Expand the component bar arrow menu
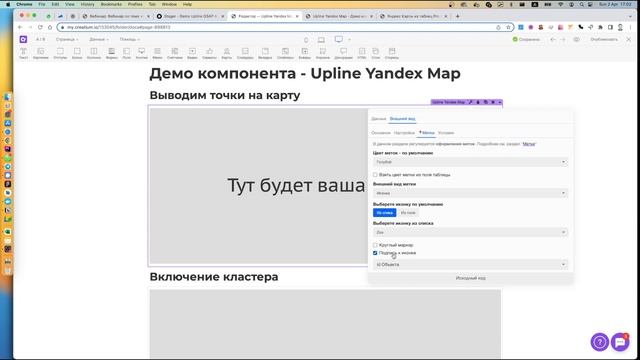This screenshot has width=640, height=360. 500,102
